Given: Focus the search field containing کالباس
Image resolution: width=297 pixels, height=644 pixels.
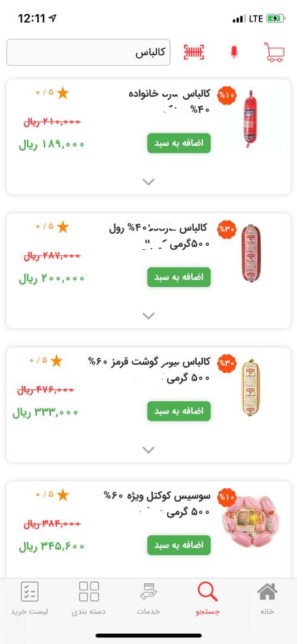Looking at the screenshot, I should (x=88, y=52).
